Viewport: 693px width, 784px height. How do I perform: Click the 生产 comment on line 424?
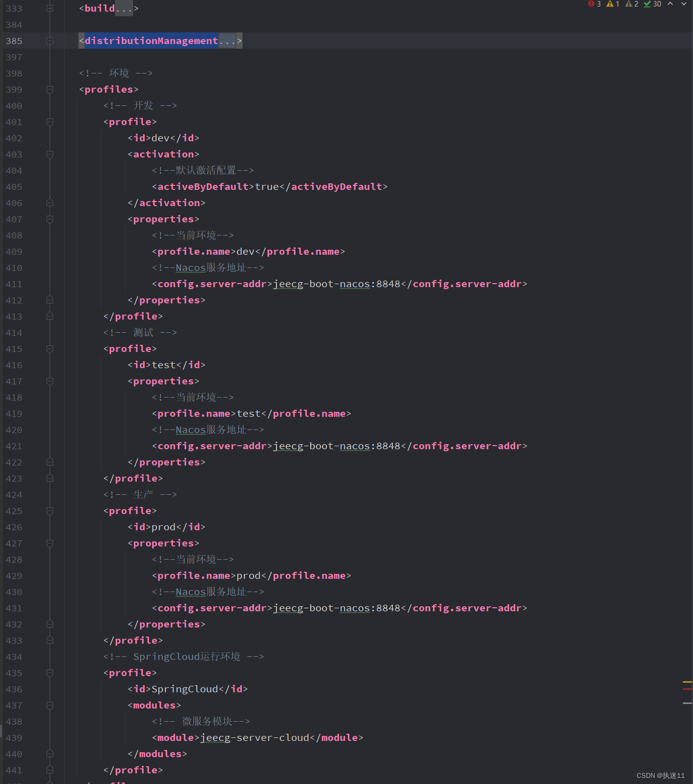140,494
